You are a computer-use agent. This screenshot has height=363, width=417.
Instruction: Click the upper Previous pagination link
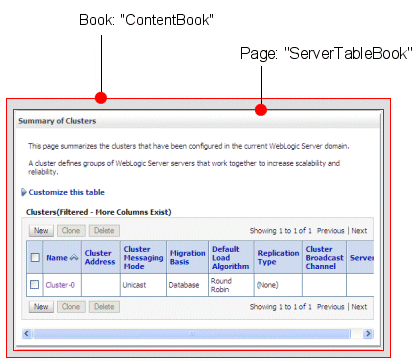pyautogui.click(x=330, y=231)
